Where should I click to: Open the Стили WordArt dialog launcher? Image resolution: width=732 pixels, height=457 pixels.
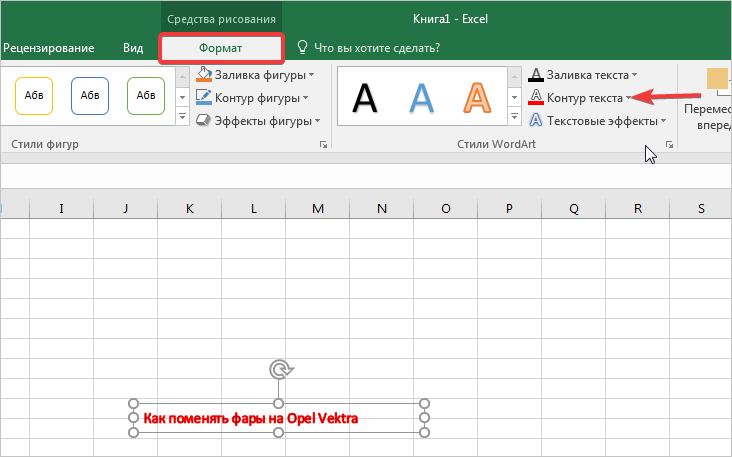pos(669,145)
